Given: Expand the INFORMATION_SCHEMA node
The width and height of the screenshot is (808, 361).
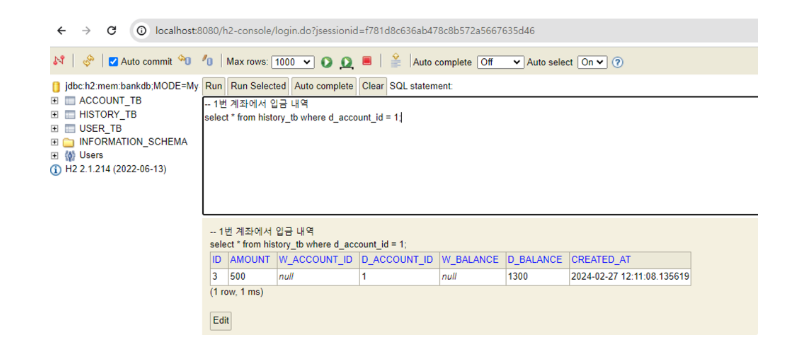Looking at the screenshot, I should point(54,142).
